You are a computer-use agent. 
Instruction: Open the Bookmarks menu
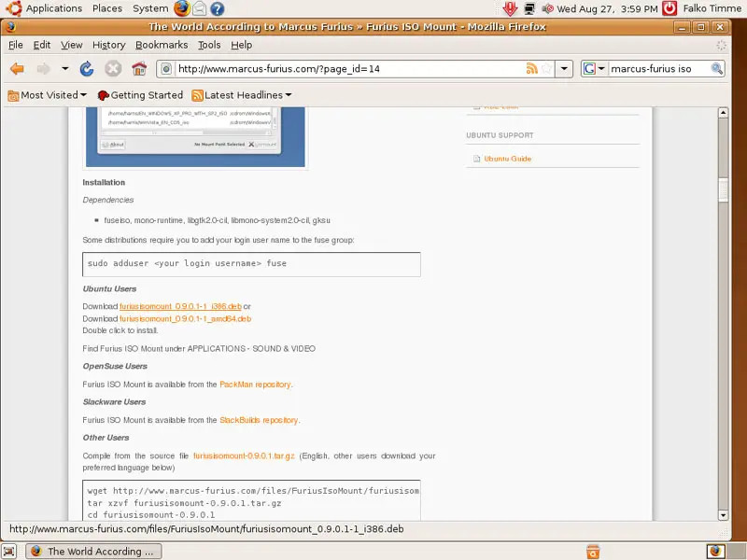pos(162,45)
